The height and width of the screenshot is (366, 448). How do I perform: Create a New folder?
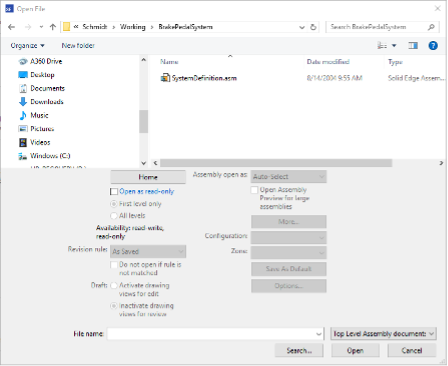coord(78,46)
